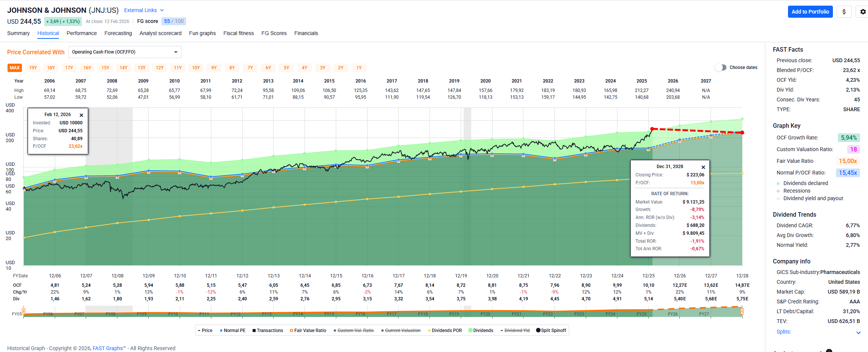Click the right timeline range handle
Image resolution: width=868 pixels, height=352 pixels.
(x=742, y=311)
